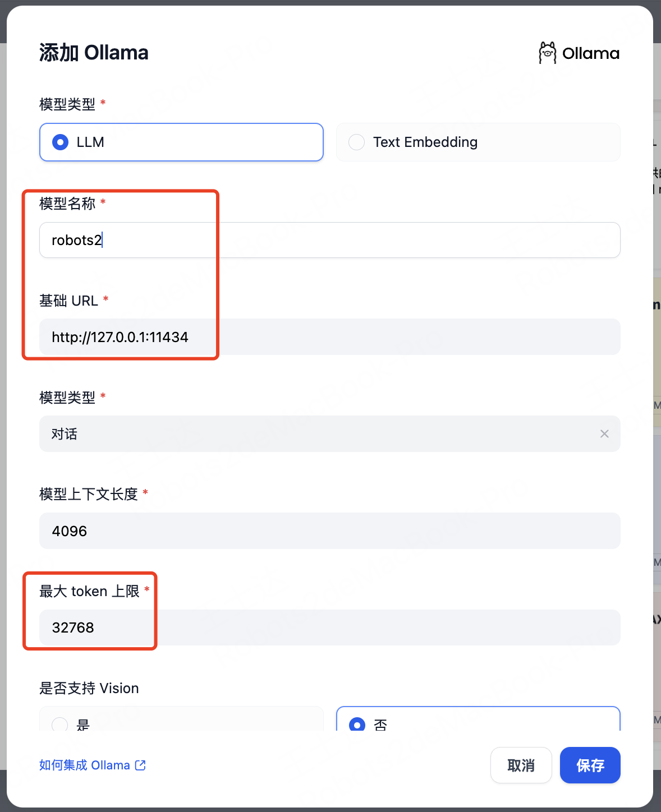
Task: Clear the 对话 model type selection with X
Action: [604, 433]
